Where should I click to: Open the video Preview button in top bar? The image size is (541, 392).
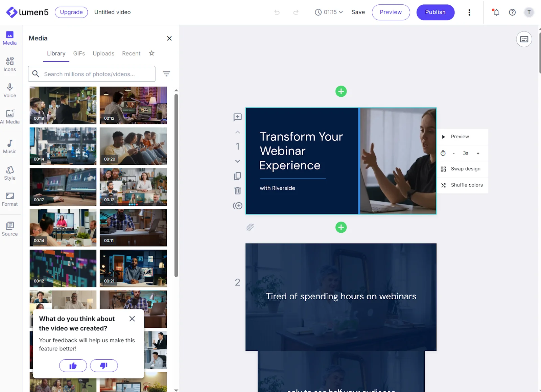pos(391,12)
